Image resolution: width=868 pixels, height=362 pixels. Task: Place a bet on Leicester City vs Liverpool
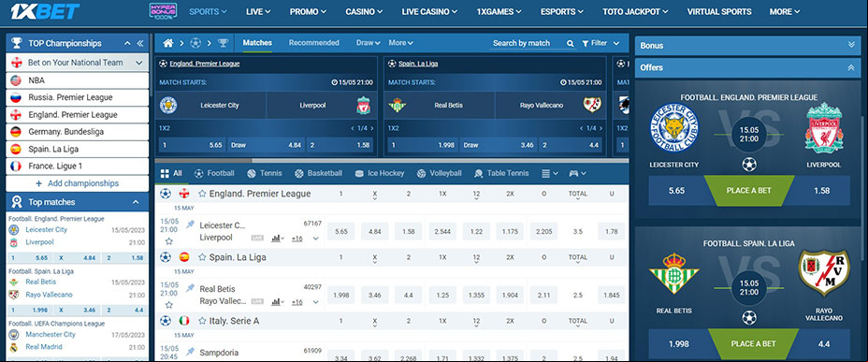749,191
